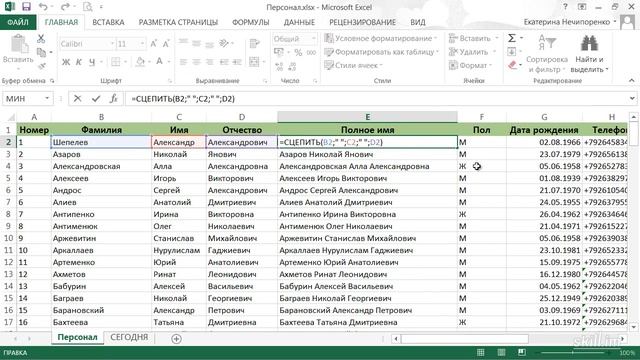This screenshot has width=640, height=360.
Task: Click the font color A icon
Action: [x=159, y=62]
